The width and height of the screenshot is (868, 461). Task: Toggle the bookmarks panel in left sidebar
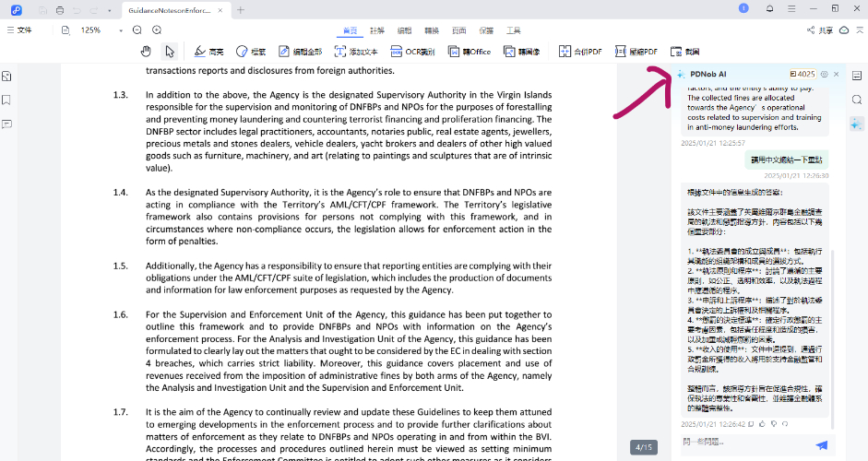pos(7,100)
